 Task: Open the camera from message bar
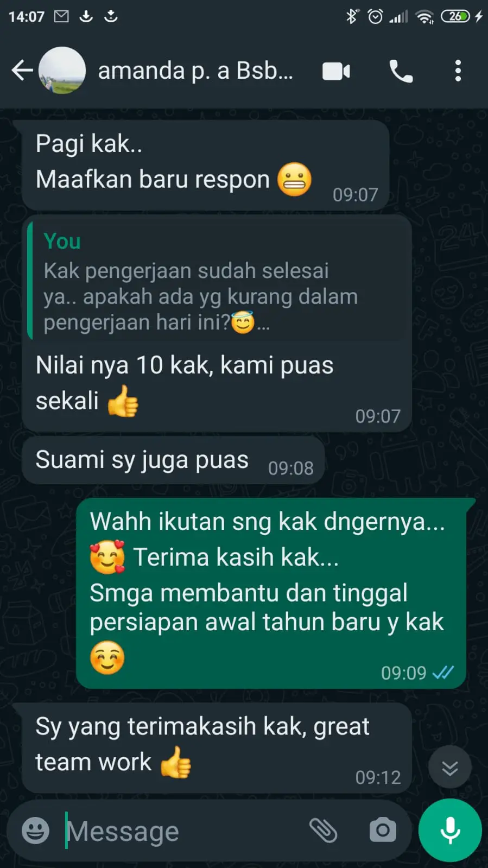[383, 830]
